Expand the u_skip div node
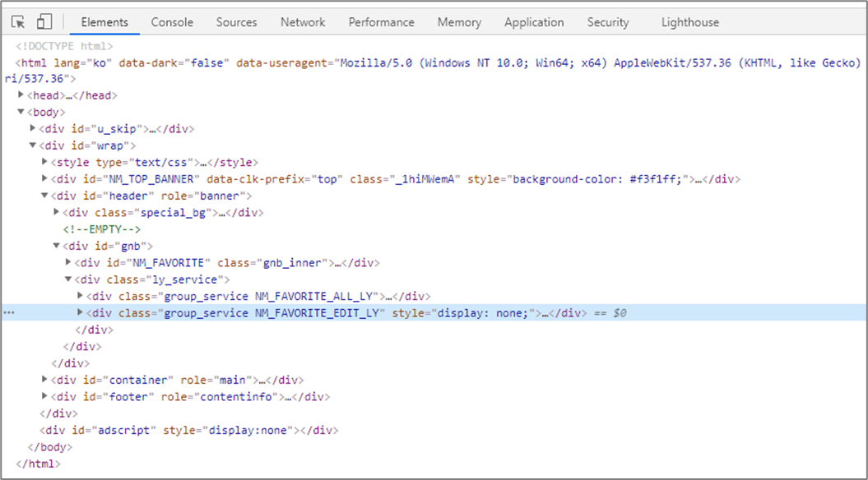 [33, 128]
